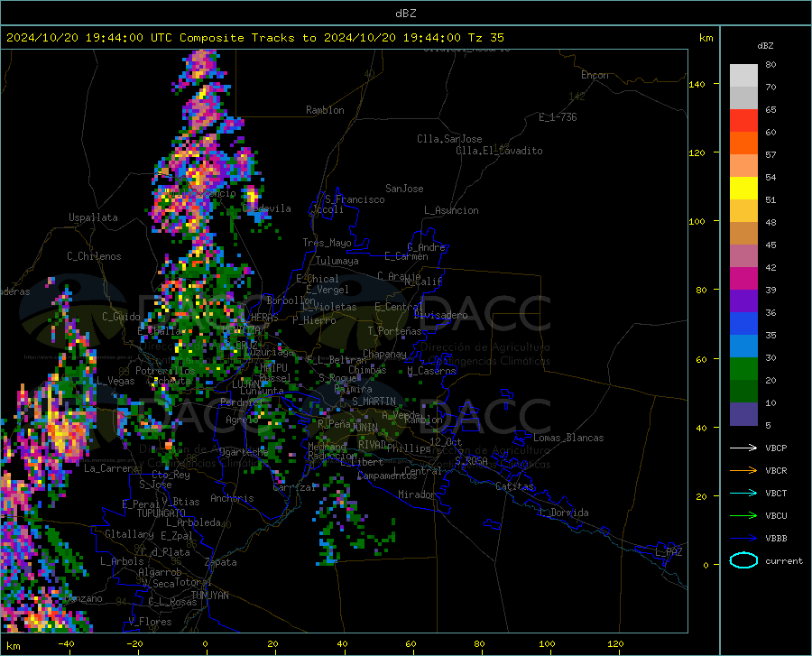Select the red swatch in dBZ scale
Image resolution: width=812 pixels, height=656 pixels.
743,120
